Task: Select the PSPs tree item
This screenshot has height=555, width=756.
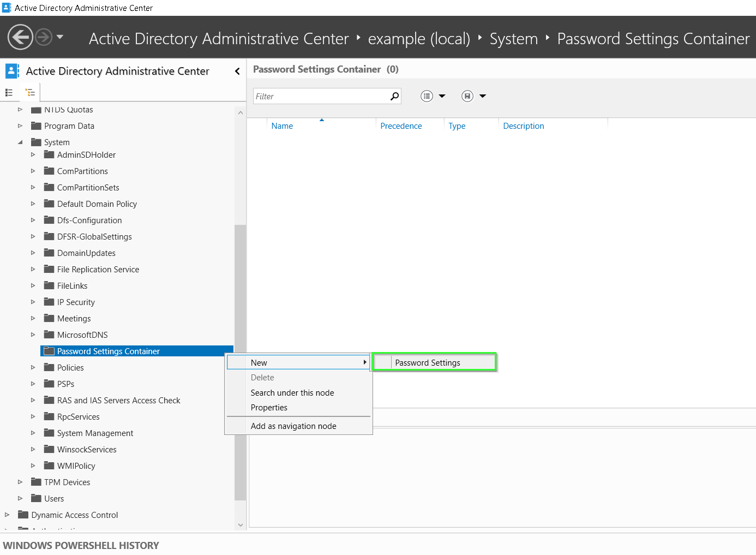Action: pos(65,384)
